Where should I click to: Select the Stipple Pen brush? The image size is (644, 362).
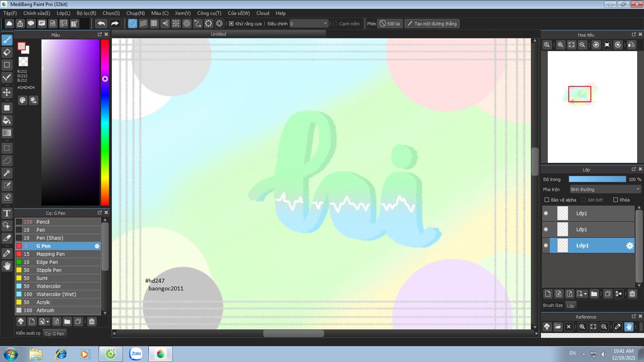(58, 270)
